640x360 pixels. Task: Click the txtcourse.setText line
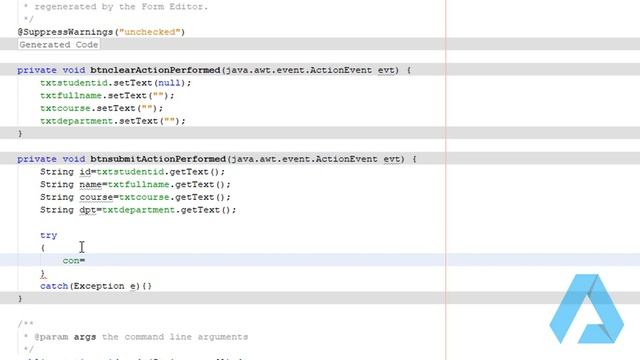[x=102, y=108]
